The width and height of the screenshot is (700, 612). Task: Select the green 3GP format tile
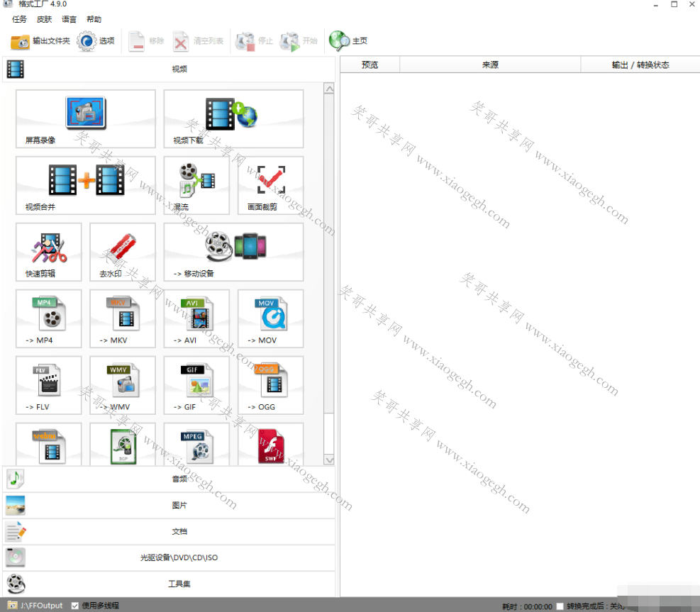[x=123, y=444]
